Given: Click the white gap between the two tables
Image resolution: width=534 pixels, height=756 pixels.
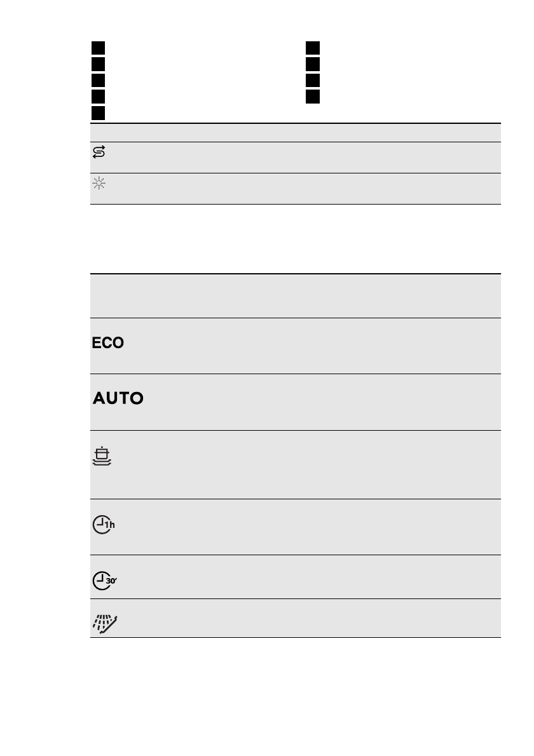Looking at the screenshot, I should pos(296,239).
